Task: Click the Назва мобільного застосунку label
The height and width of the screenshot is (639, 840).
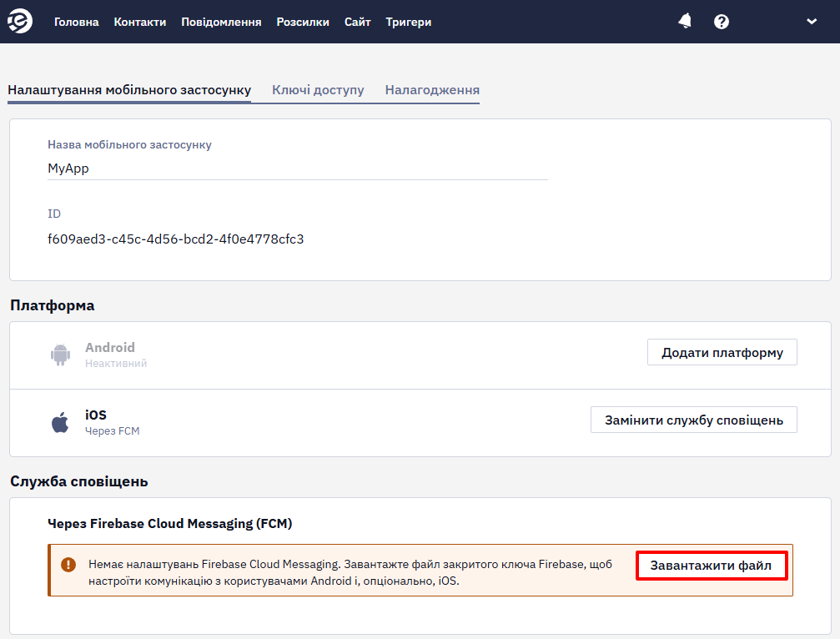Action: coord(129,144)
